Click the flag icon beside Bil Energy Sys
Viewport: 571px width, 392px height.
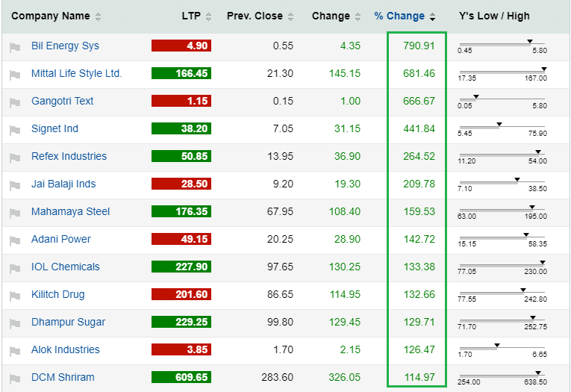[x=15, y=47]
